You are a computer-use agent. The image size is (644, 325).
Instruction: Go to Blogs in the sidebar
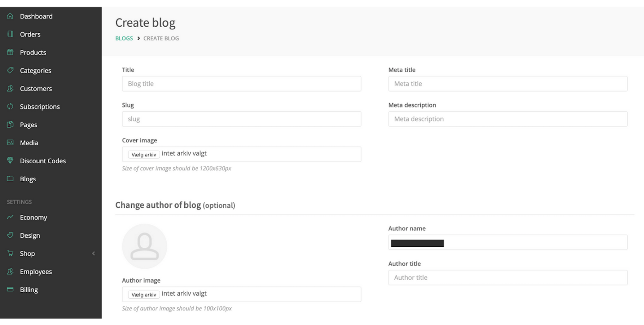[28, 179]
